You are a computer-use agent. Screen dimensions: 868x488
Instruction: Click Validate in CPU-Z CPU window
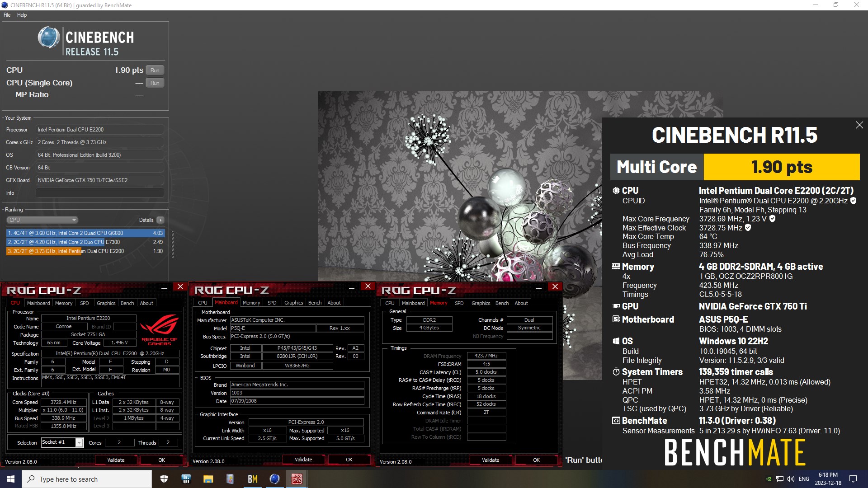(116, 460)
